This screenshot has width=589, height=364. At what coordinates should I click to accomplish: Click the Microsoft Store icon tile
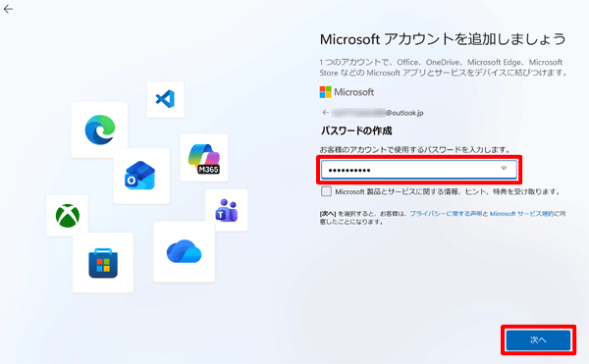(x=103, y=263)
